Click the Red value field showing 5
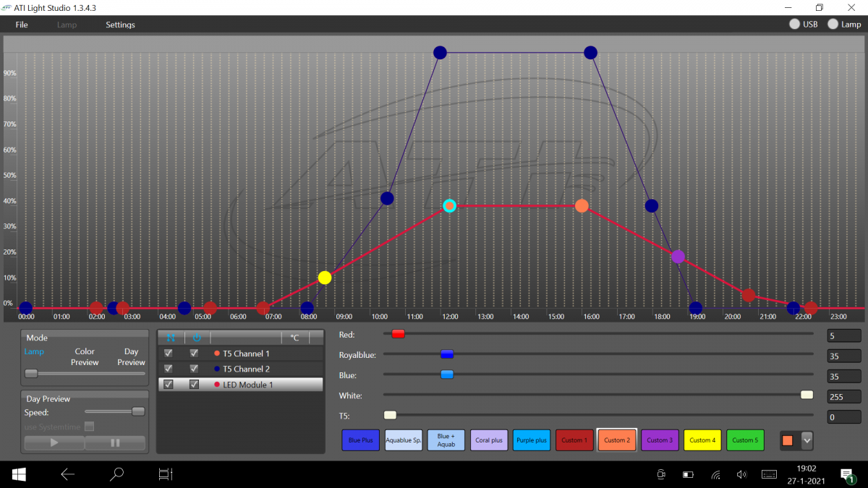 coord(844,335)
